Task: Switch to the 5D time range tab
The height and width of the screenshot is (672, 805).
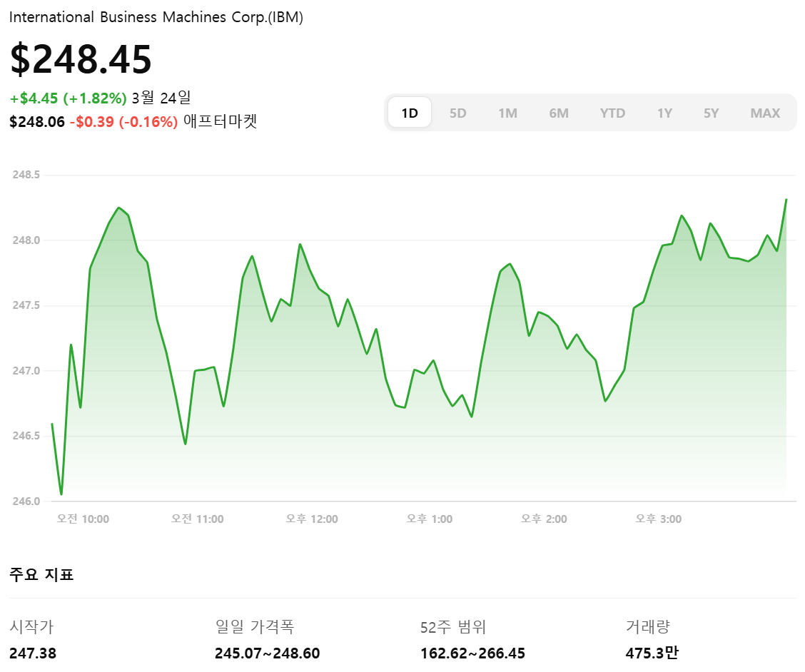Action: (457, 112)
